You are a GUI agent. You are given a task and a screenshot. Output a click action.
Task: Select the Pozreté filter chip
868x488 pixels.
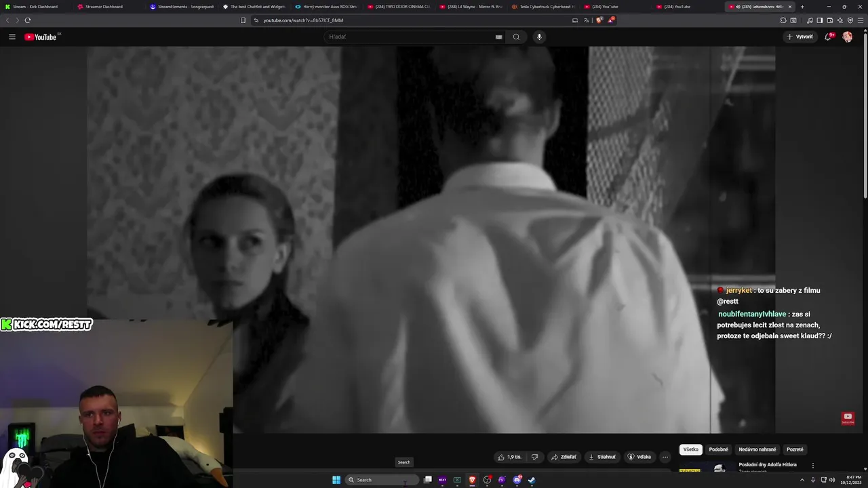(x=795, y=449)
